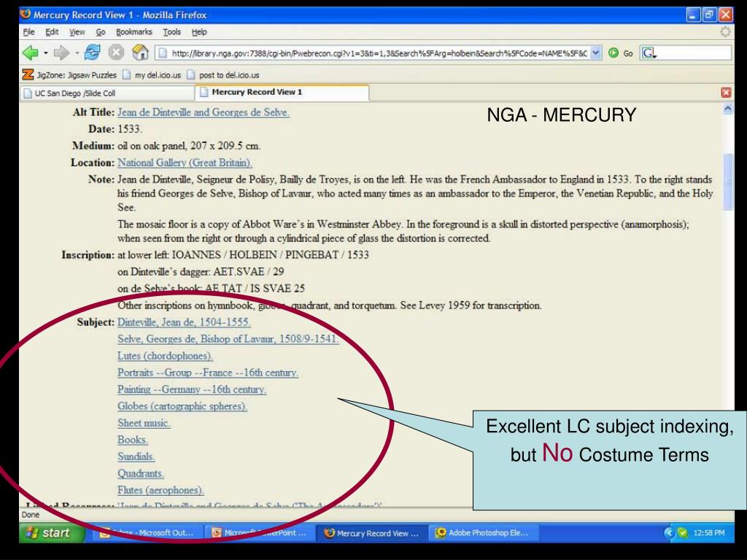The image size is (747, 560).
Task: Open the Help menu
Action: (199, 32)
